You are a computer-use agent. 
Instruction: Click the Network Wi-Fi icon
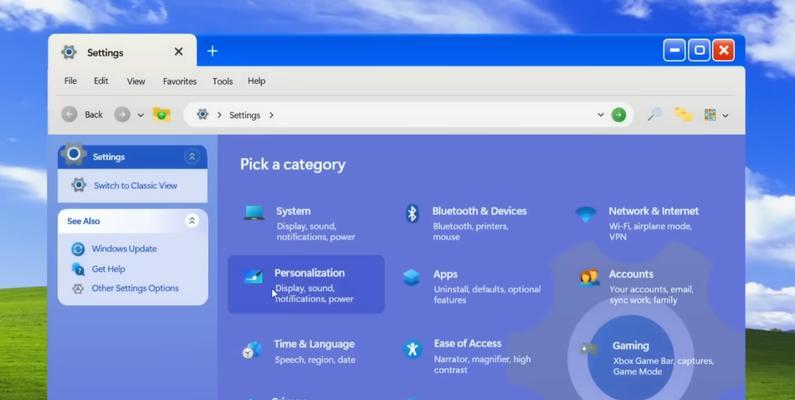[x=586, y=214]
